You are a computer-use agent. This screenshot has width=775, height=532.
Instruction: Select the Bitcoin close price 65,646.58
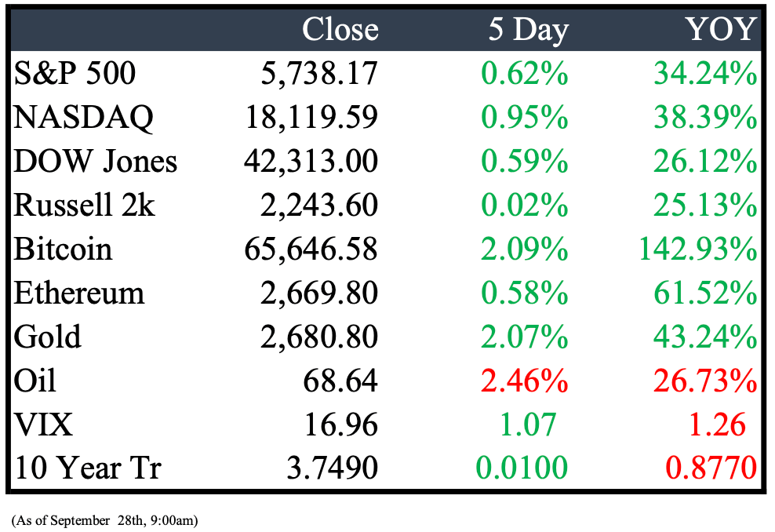point(311,249)
